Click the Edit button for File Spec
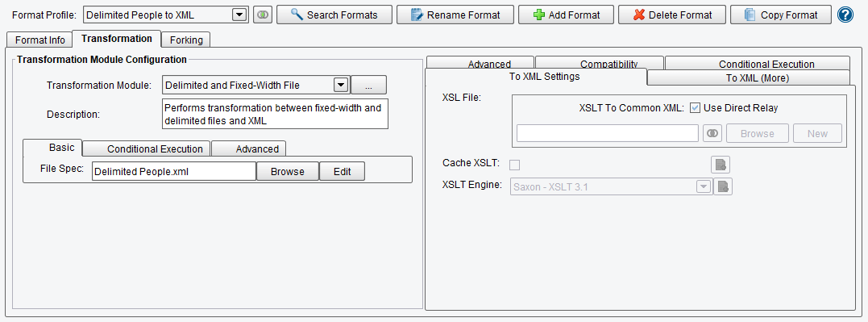 click(x=342, y=172)
